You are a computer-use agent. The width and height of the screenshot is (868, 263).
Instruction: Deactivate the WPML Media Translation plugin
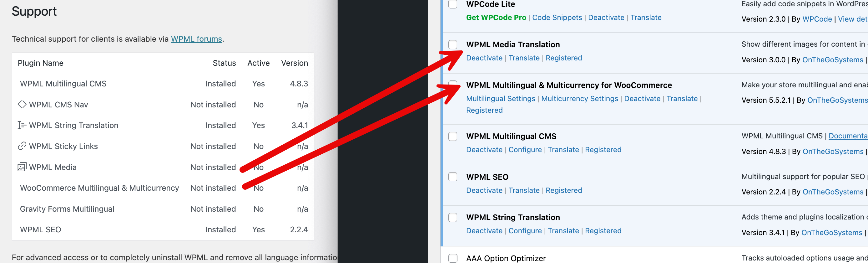(484, 58)
